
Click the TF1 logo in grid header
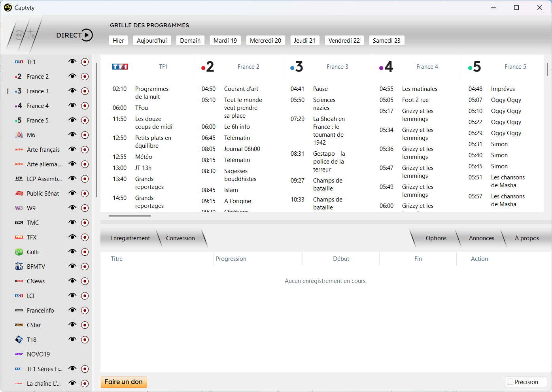pyautogui.click(x=120, y=67)
